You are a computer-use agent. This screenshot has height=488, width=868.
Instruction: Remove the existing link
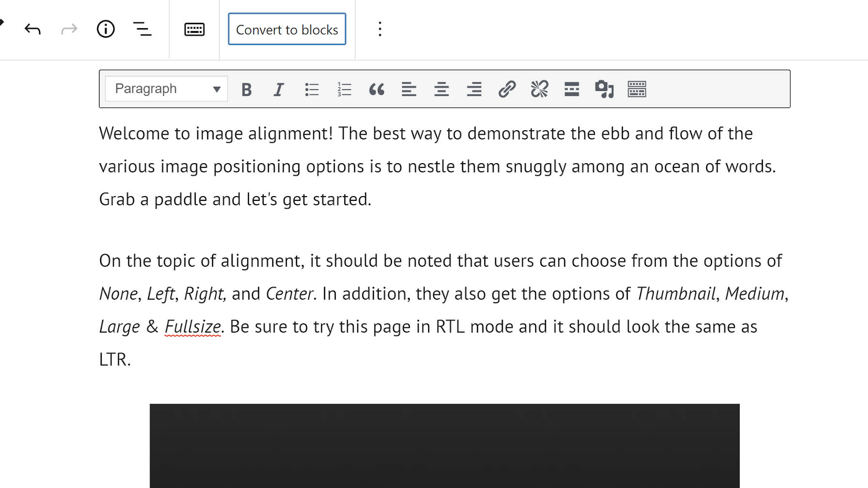tap(539, 89)
